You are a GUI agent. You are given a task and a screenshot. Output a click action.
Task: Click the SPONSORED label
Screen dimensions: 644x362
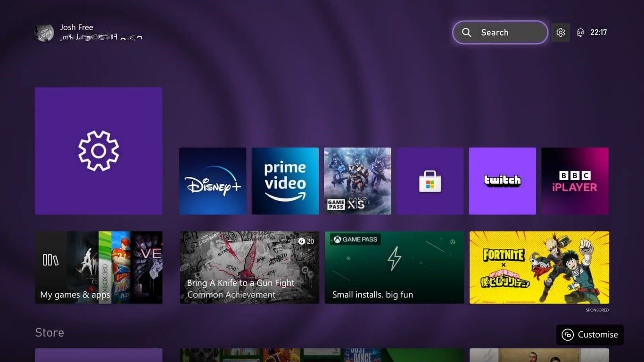point(597,310)
